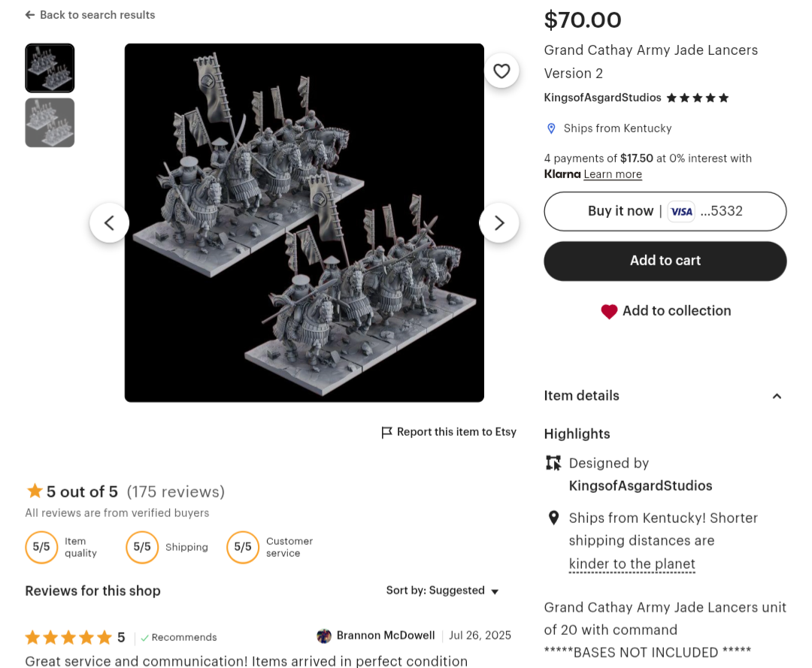The height and width of the screenshot is (668, 812).
Task: Click the flag icon to report item
Action: 386,432
